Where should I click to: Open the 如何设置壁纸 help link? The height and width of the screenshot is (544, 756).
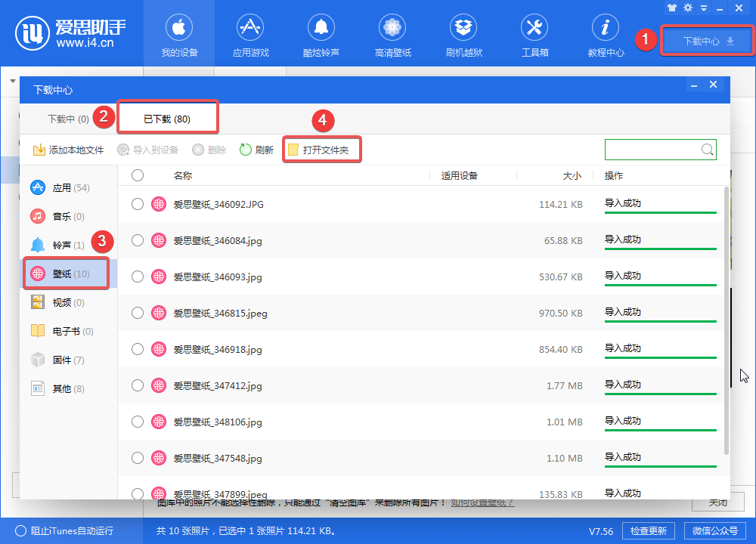[483, 502]
